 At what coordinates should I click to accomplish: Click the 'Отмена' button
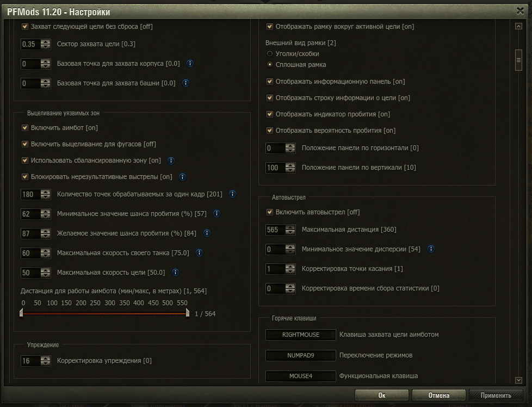click(x=438, y=396)
